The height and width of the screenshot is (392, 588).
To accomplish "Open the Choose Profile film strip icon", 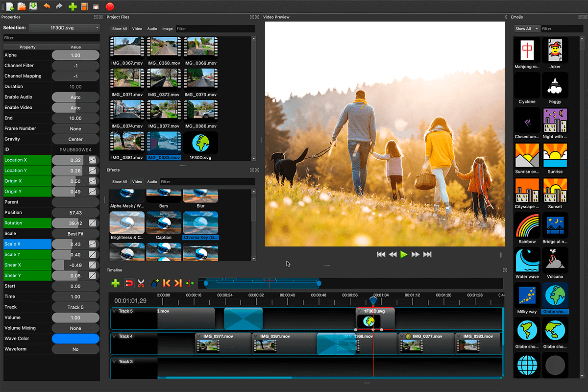I will [x=84, y=6].
